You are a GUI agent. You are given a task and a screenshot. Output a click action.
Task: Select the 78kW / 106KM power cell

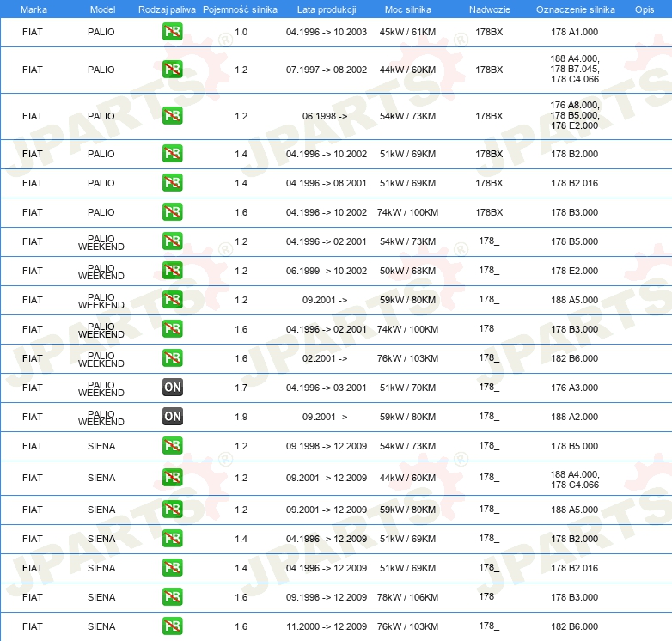(x=407, y=597)
